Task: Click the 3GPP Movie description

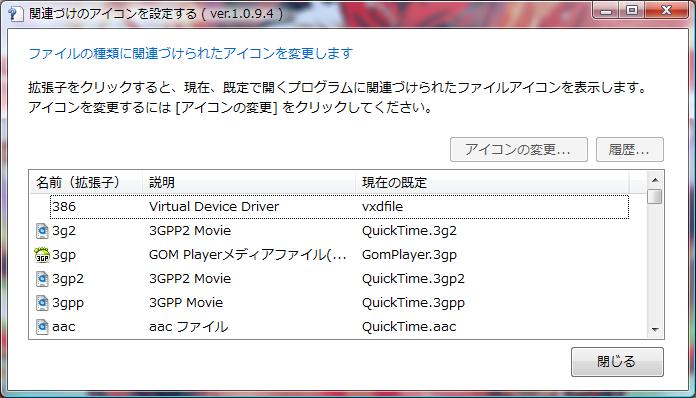Action: (186, 303)
